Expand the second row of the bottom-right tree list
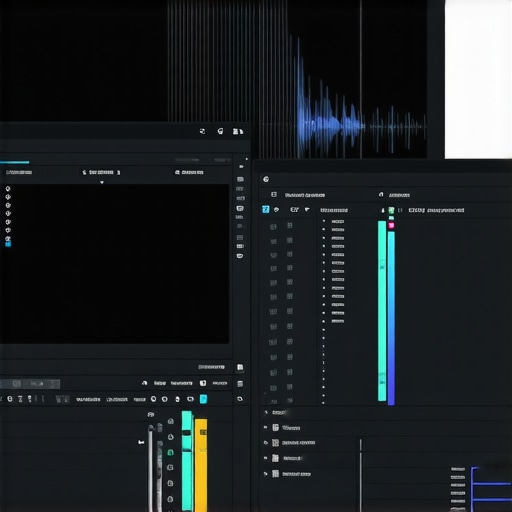512x512 pixels. [x=265, y=427]
